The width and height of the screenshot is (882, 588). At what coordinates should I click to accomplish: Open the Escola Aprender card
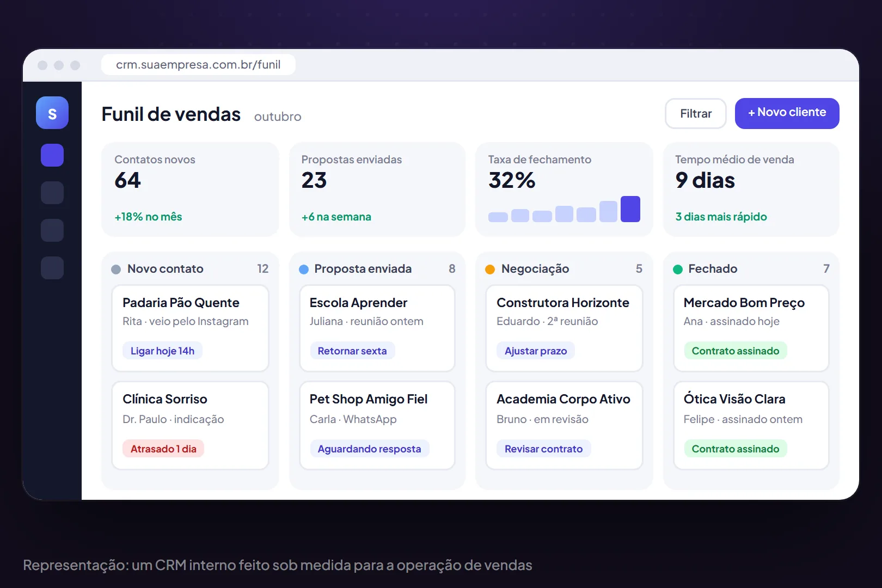(x=377, y=328)
